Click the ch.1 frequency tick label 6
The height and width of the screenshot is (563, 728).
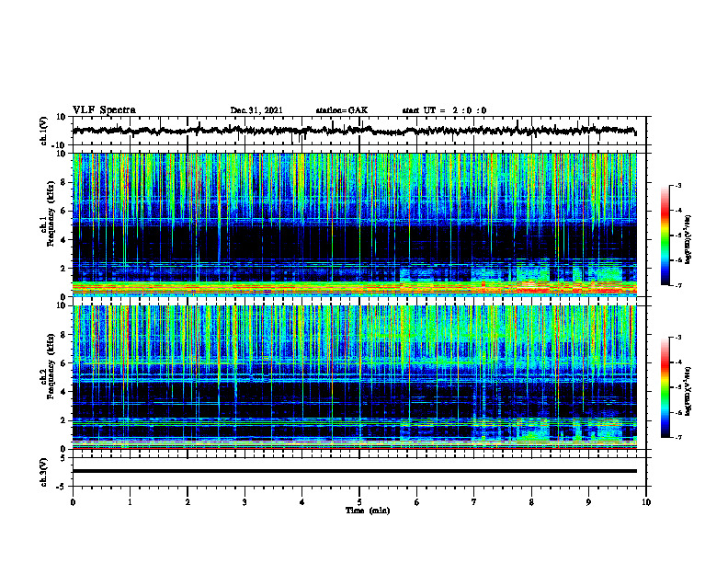coord(63,211)
